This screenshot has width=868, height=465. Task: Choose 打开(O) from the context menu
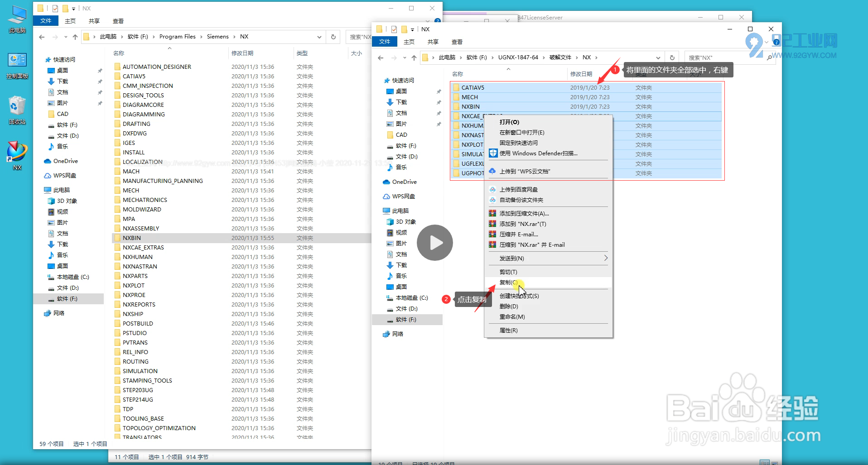click(x=548, y=122)
